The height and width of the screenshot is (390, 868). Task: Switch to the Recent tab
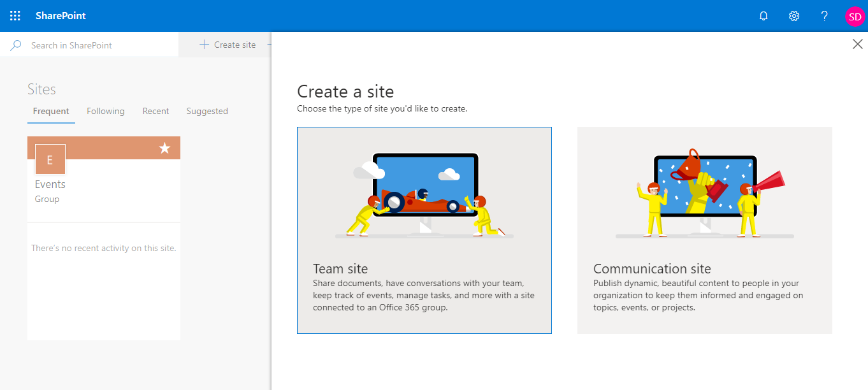(x=156, y=111)
